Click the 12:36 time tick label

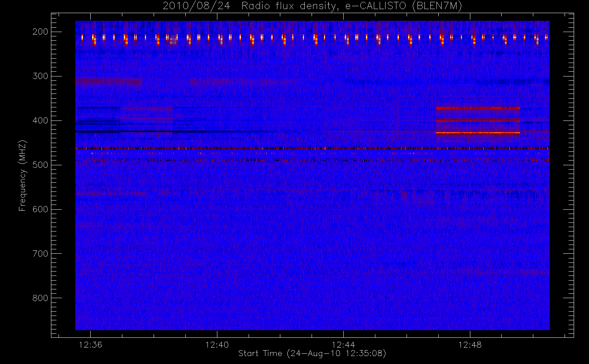pos(91,344)
